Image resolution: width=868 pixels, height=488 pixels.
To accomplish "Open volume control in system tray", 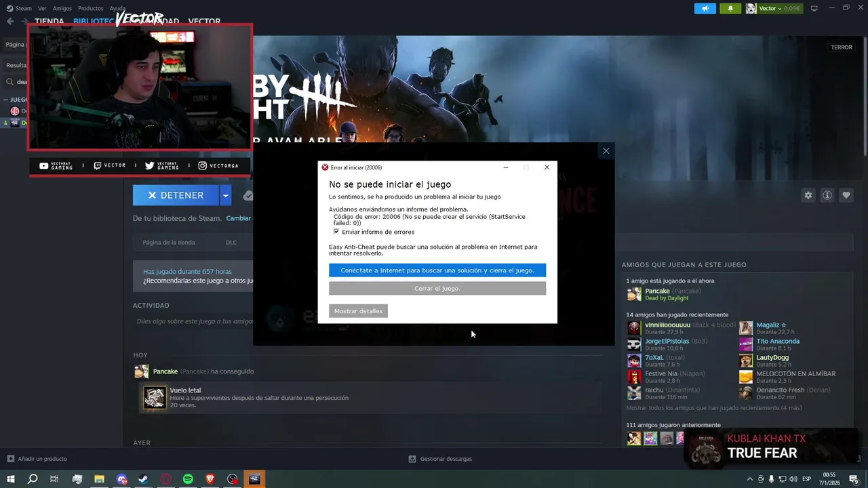I will click(794, 479).
